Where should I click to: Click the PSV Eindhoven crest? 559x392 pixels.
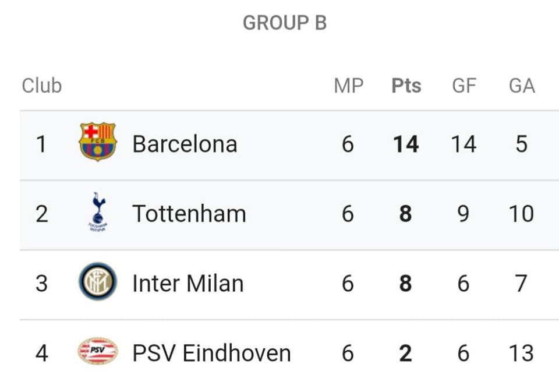[x=98, y=351]
